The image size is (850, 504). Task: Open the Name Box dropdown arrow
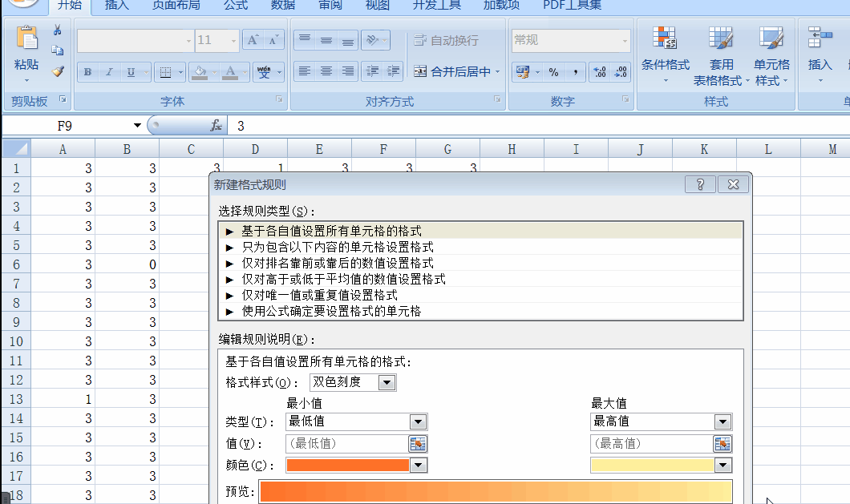[x=137, y=126]
